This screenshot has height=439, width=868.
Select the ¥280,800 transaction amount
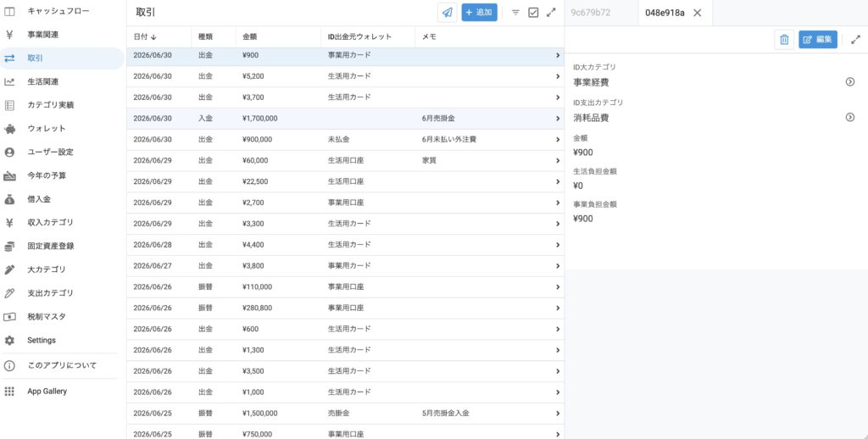click(x=257, y=308)
